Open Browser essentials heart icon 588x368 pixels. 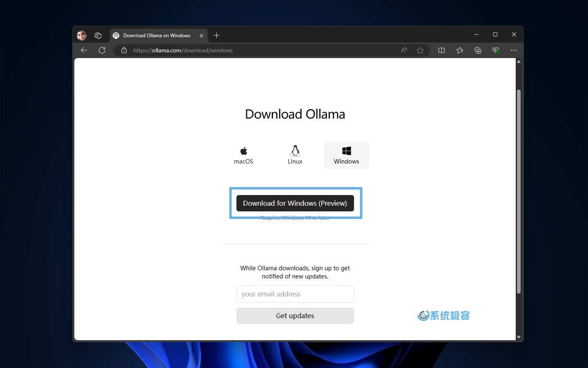496,50
